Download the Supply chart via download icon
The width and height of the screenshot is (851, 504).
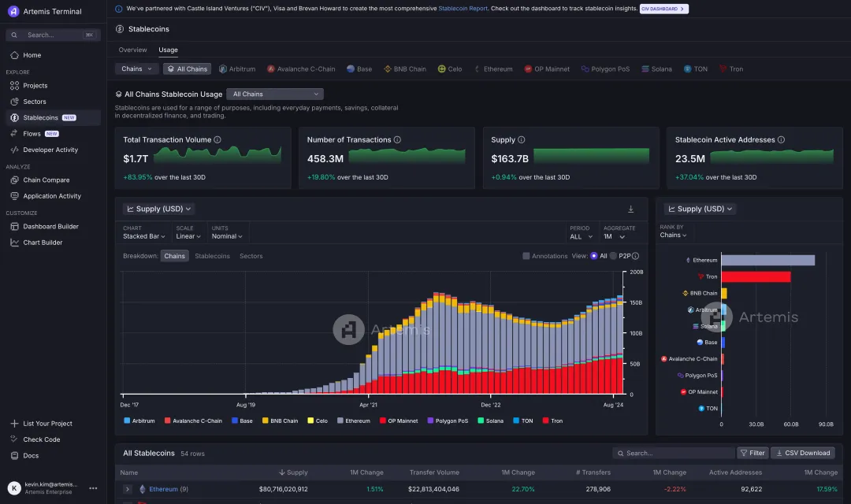tap(630, 209)
